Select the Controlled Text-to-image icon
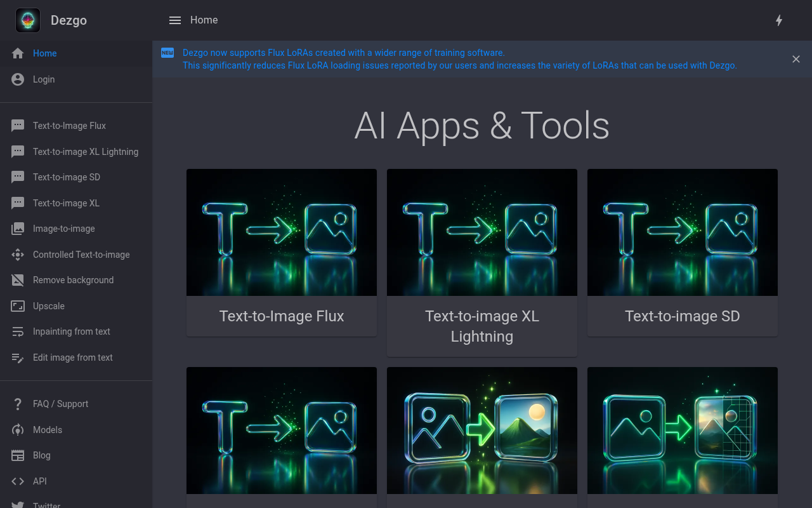The image size is (812, 508). [x=18, y=255]
